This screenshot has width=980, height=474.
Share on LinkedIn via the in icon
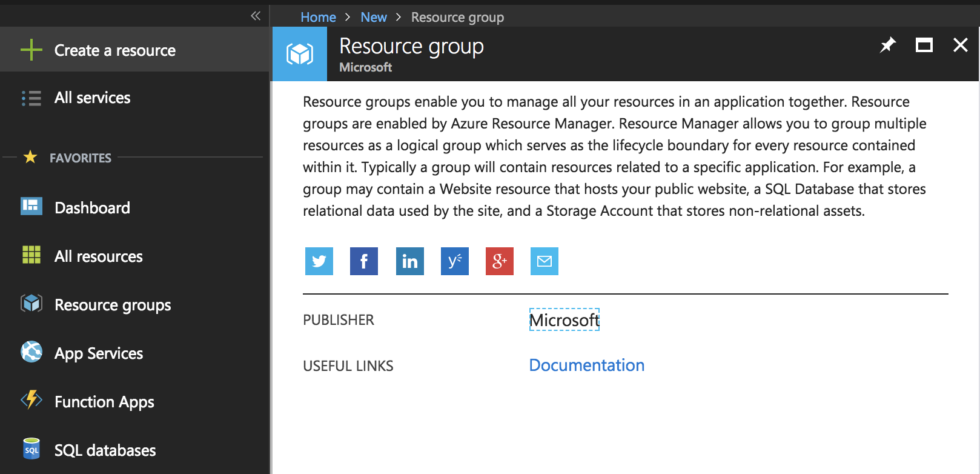[410, 261]
